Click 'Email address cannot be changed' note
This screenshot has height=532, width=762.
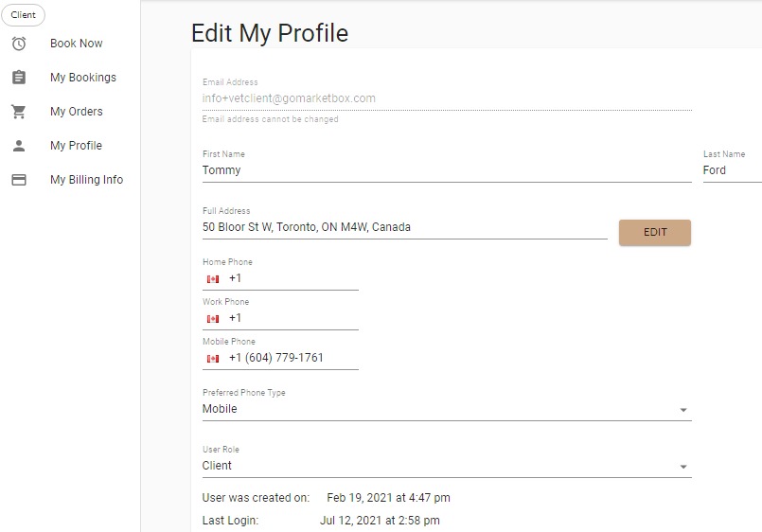[x=270, y=119]
